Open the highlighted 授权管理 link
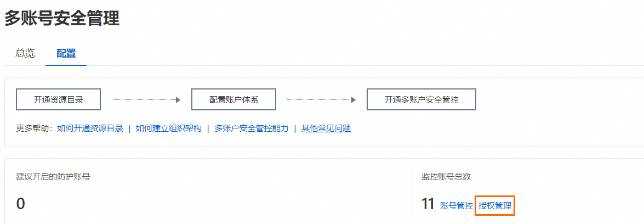Viewport: 644px width, 224px height. pos(494,205)
